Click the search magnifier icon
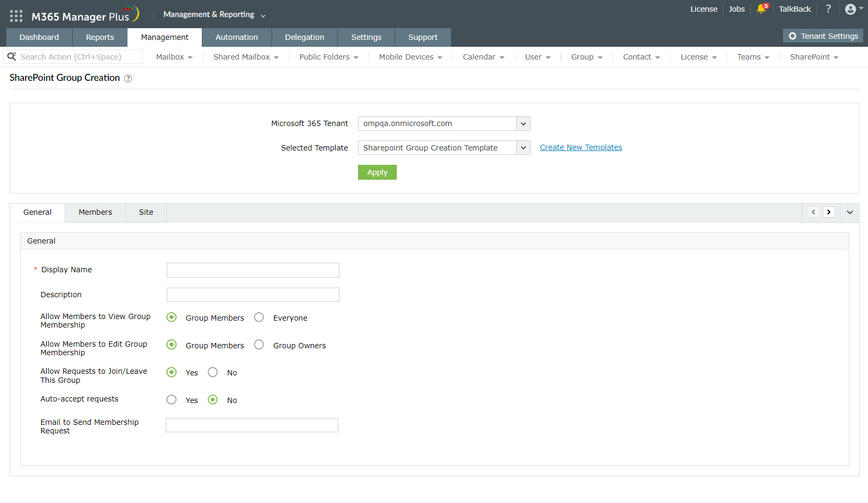The image size is (868, 503). (12, 56)
